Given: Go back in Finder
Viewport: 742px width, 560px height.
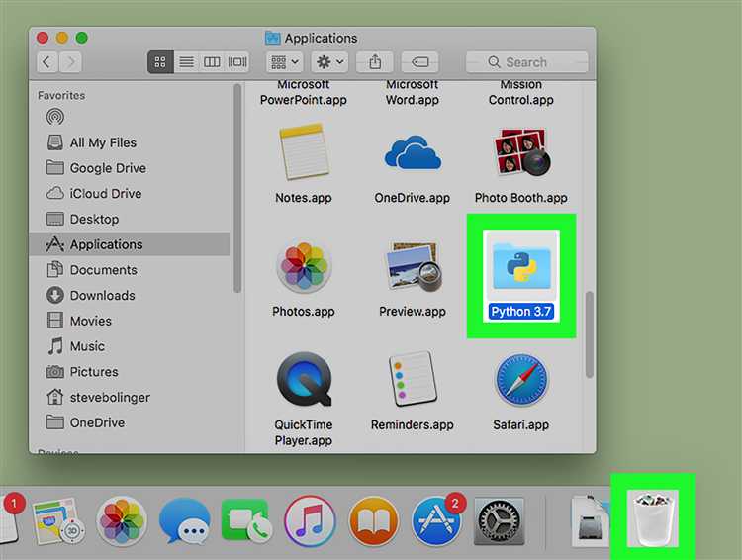Looking at the screenshot, I should 46,62.
